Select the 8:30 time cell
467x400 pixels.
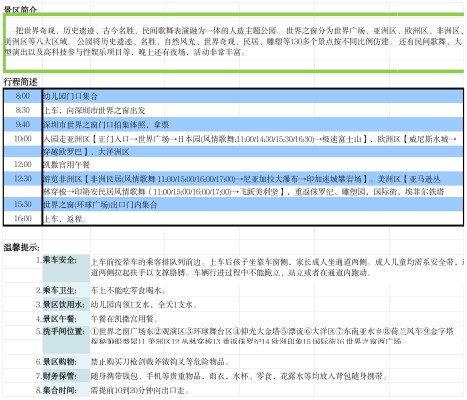(23, 110)
